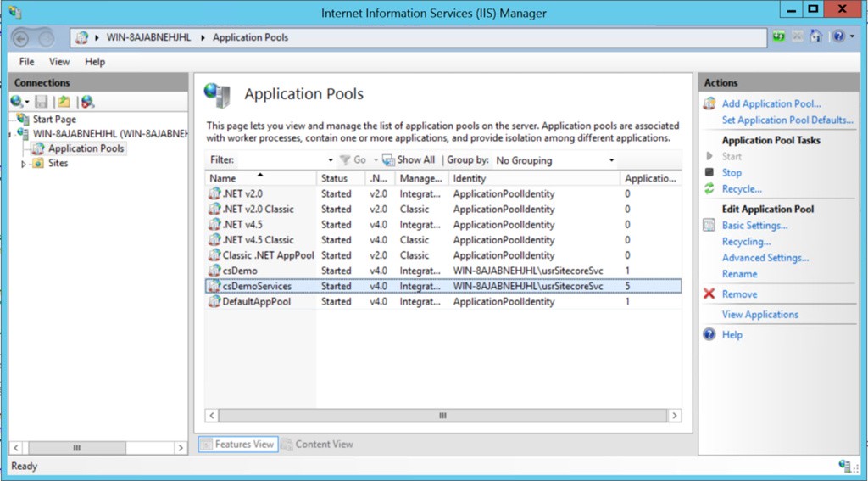The image size is (868, 481).
Task: Select the DefaultAppPool row
Action: (257, 302)
